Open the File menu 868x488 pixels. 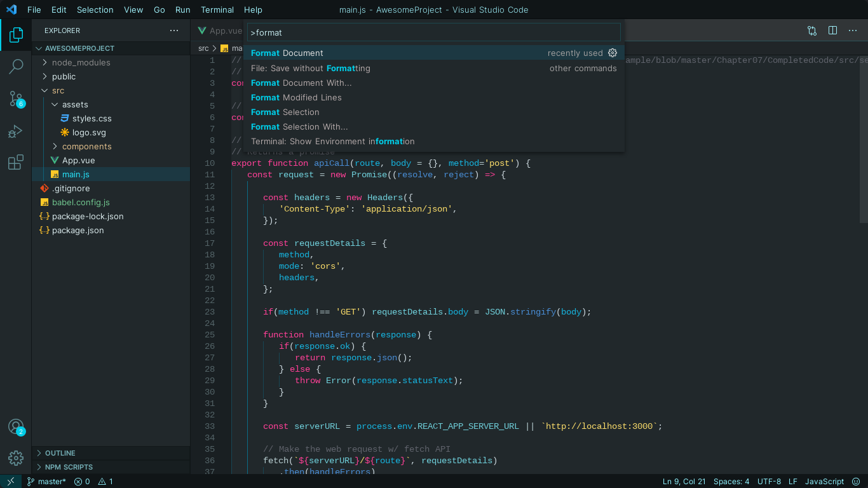pos(34,10)
